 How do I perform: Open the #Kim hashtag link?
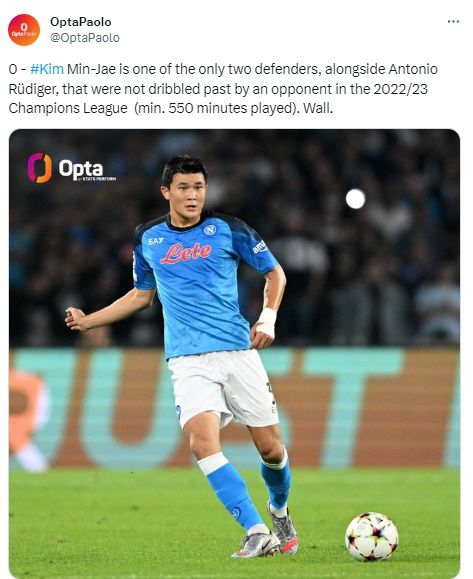pyautogui.click(x=47, y=69)
